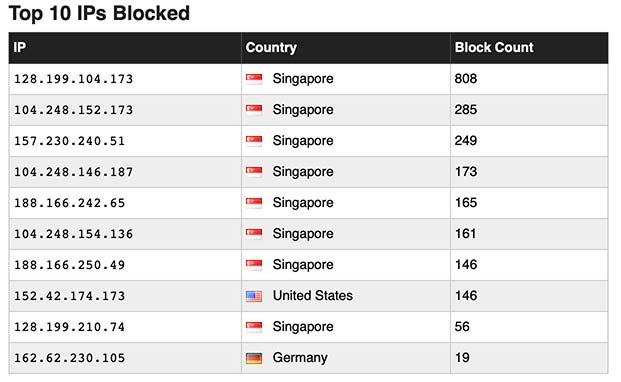Click the Singapore flag beside 128.199.210.74
621x382 pixels.
click(x=254, y=327)
